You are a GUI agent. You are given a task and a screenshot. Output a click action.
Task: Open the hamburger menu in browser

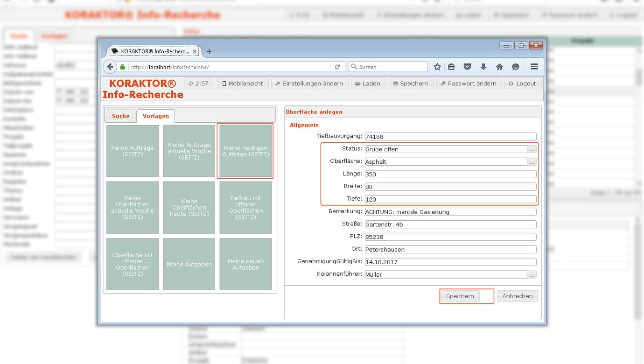534,67
